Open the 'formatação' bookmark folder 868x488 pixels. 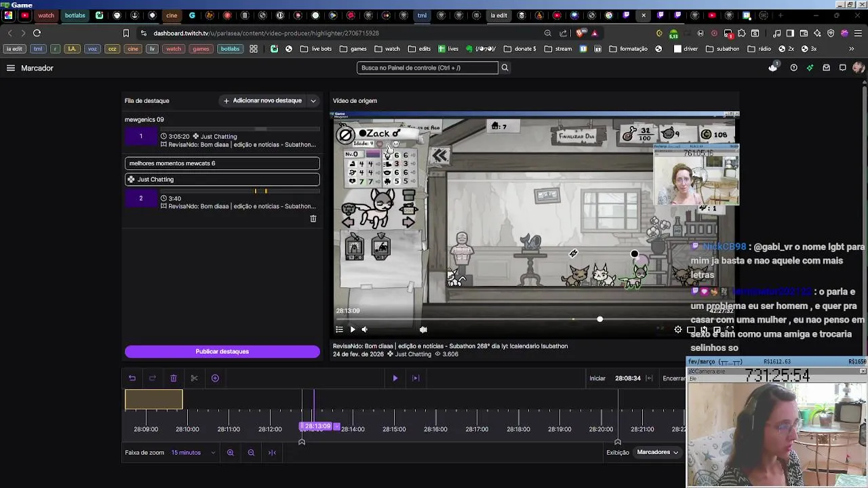629,49
